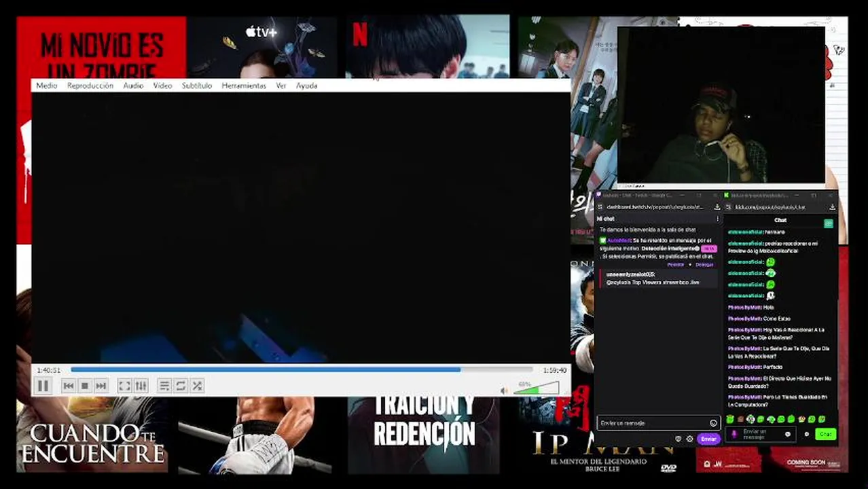Screen dimensions: 868x489
Task: Open the Reproducción menu
Action: click(90, 86)
